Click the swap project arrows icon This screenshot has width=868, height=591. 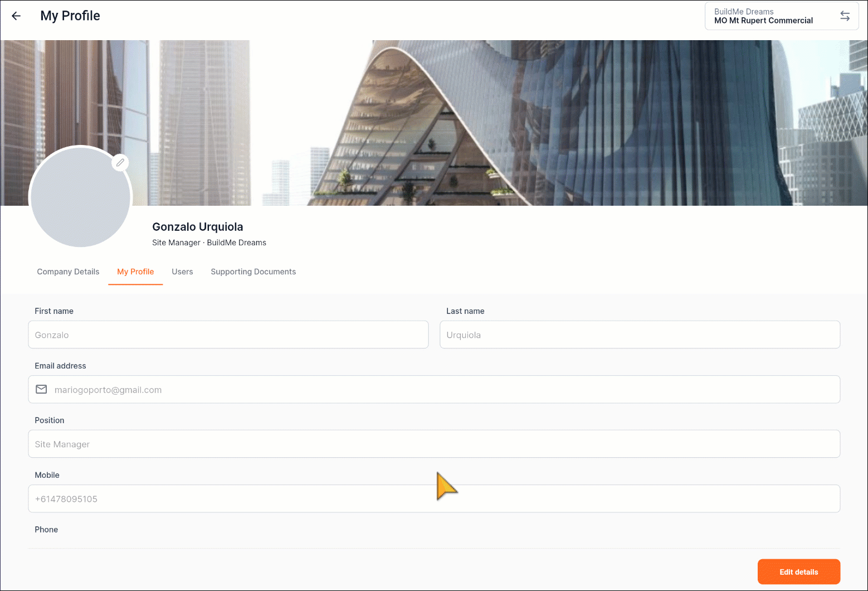(x=845, y=16)
